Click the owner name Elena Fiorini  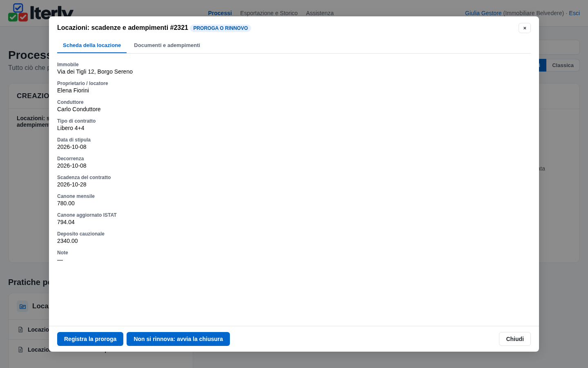tap(73, 90)
